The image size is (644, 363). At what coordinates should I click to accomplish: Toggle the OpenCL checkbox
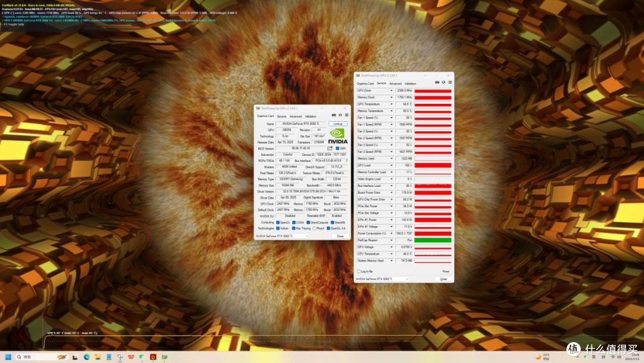point(278,223)
